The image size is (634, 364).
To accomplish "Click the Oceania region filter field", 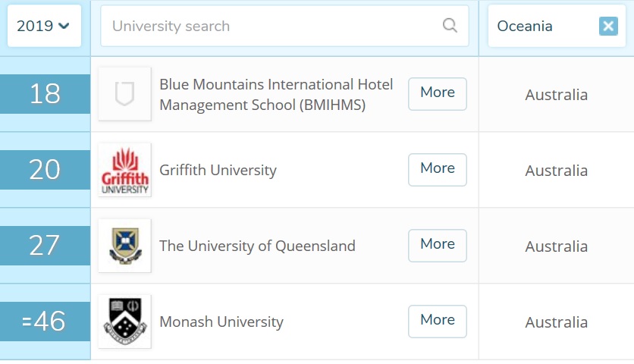I will point(542,27).
